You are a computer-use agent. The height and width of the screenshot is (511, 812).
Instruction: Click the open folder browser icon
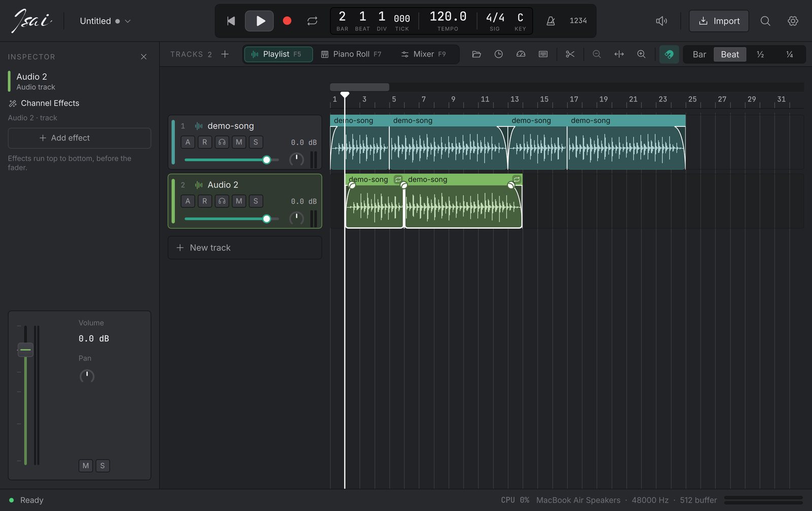476,54
